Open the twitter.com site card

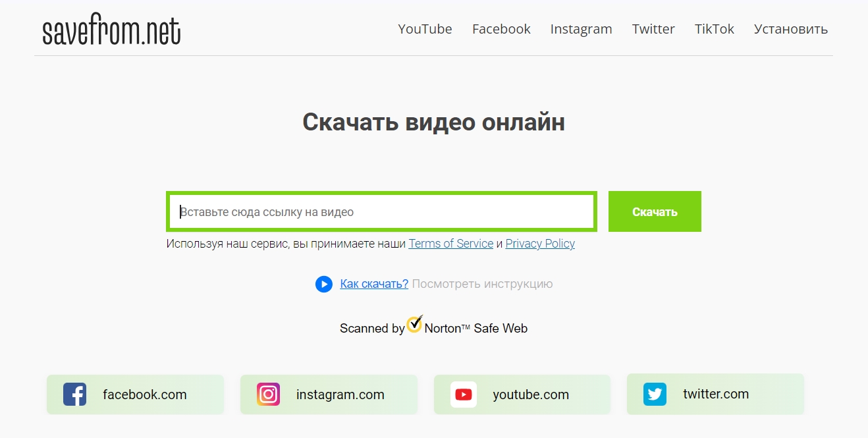point(715,394)
